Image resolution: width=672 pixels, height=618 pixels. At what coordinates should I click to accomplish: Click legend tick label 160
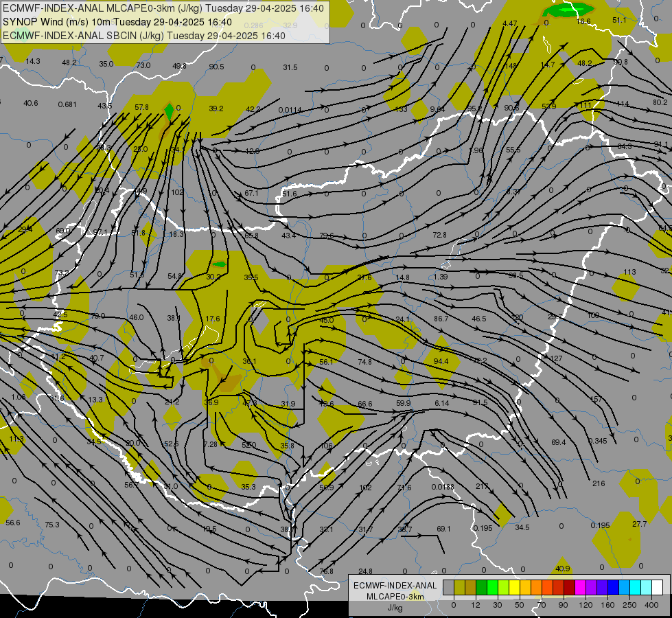[x=607, y=605]
